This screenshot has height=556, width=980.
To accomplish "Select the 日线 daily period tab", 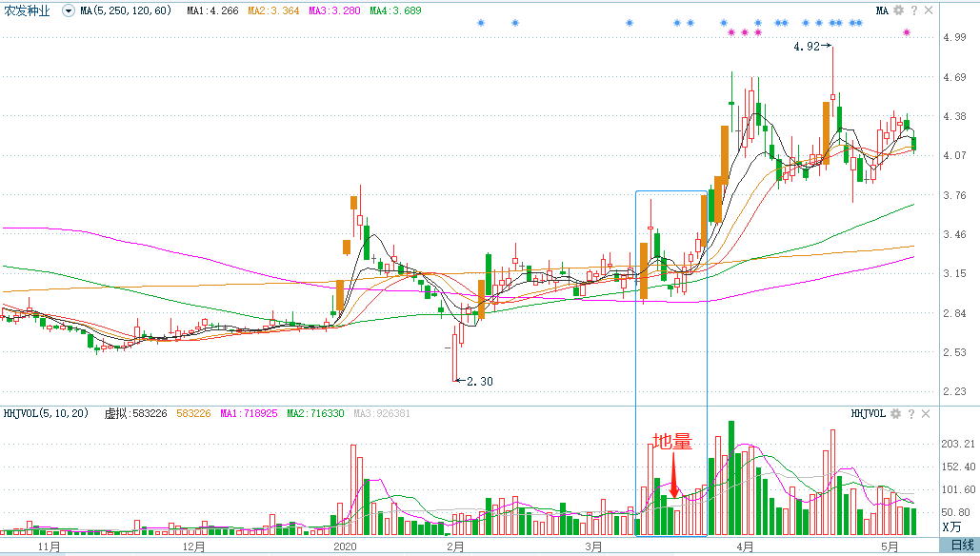I will click(962, 545).
